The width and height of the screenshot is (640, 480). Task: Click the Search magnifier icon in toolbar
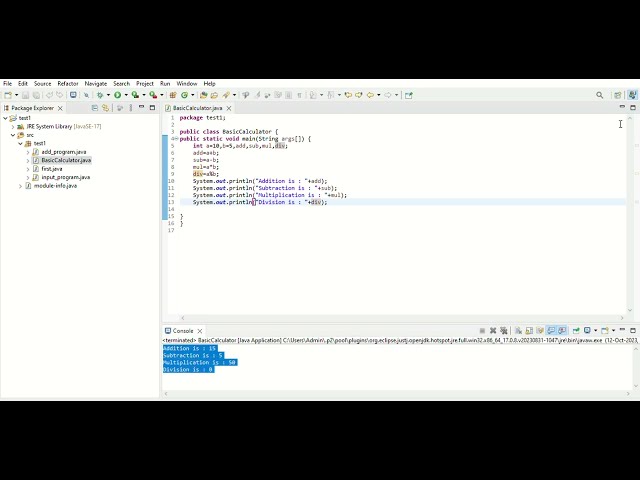tap(599, 95)
